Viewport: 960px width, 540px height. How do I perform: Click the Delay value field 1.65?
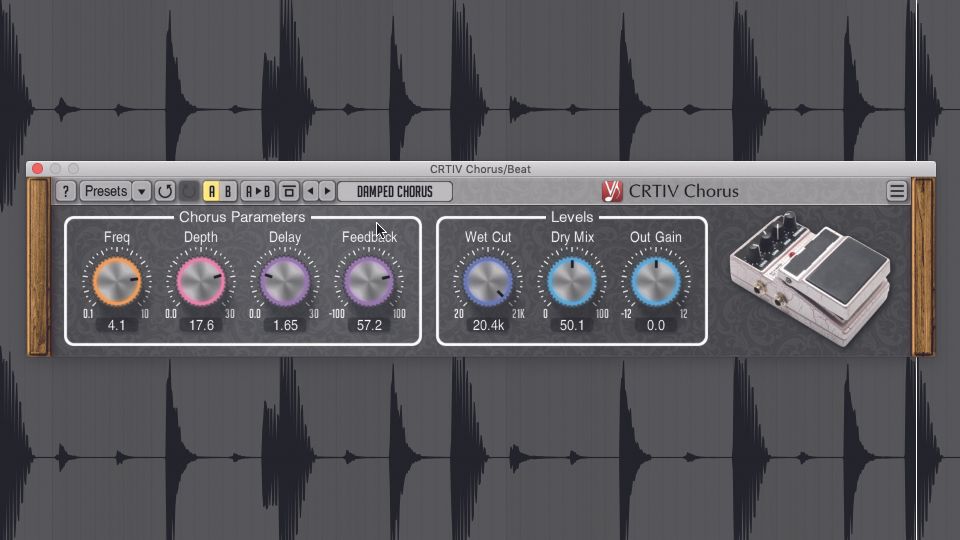click(x=285, y=325)
